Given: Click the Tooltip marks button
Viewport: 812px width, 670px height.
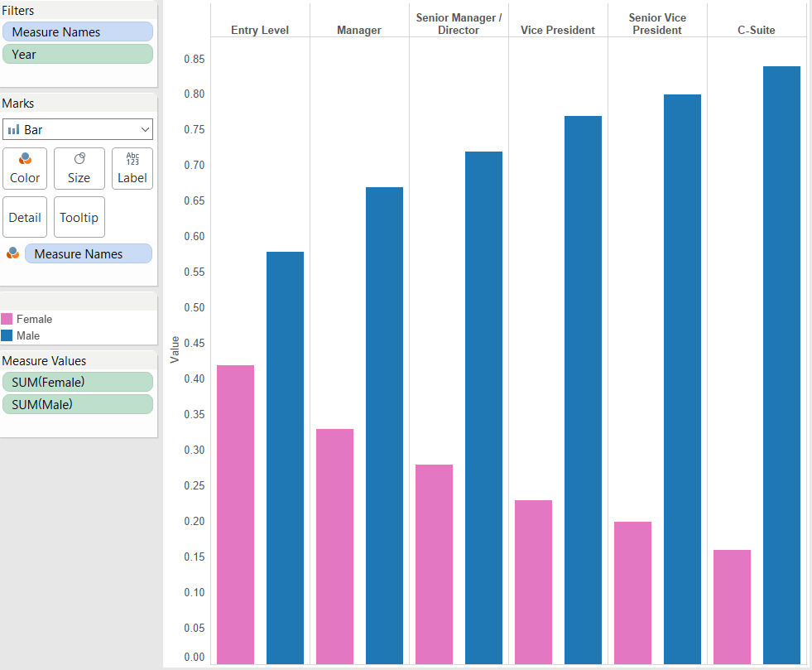Looking at the screenshot, I should click(79, 217).
